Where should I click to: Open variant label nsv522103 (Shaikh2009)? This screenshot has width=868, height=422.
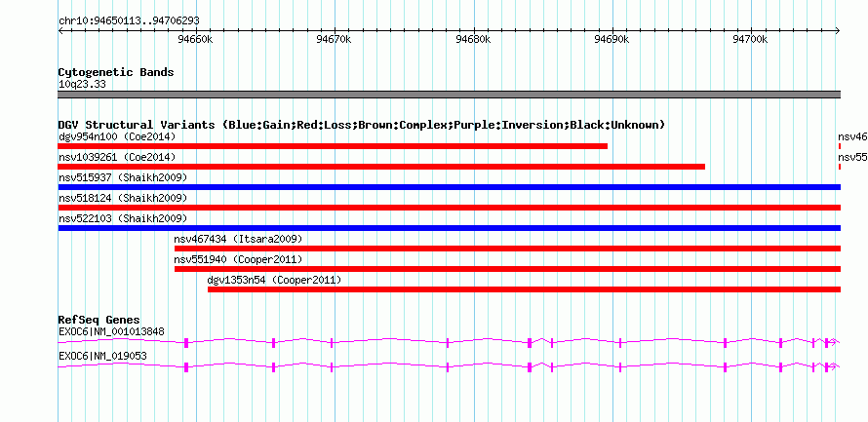click(x=123, y=218)
